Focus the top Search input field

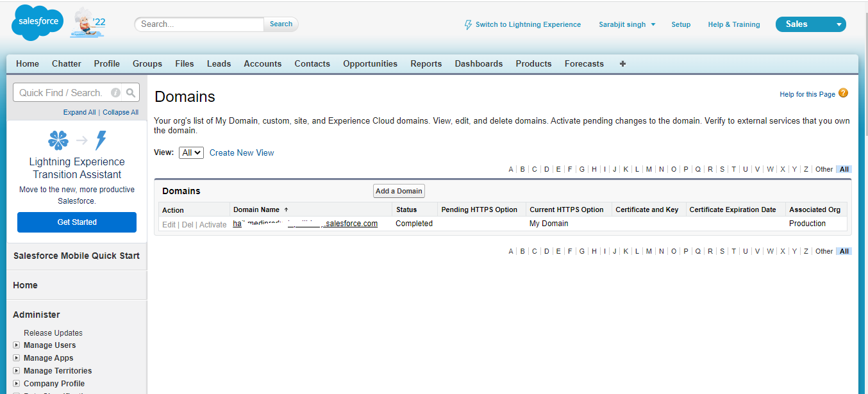click(x=199, y=24)
